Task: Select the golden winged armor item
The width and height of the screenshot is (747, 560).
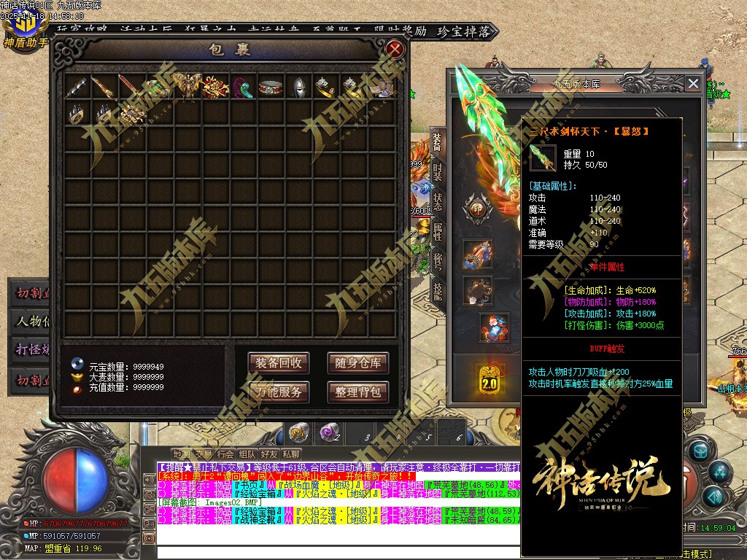Action: point(187,87)
